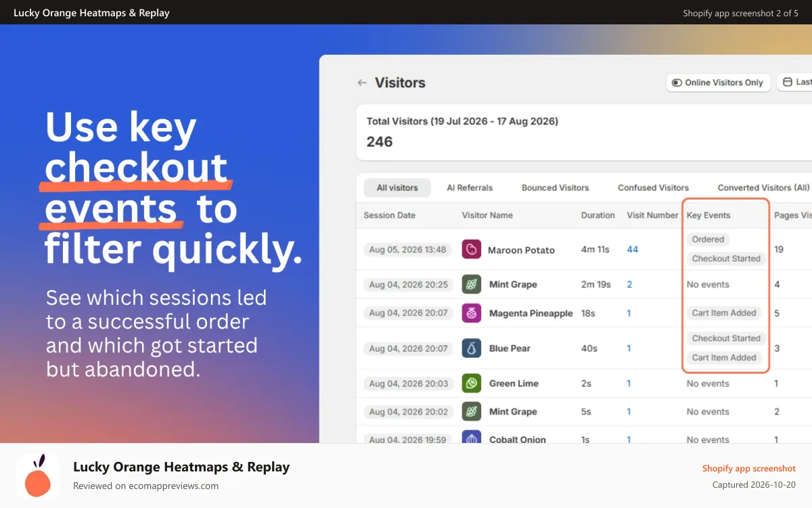This screenshot has height=508, width=812.
Task: Click Mint Grape avatar at 20:02
Action: coord(472,412)
